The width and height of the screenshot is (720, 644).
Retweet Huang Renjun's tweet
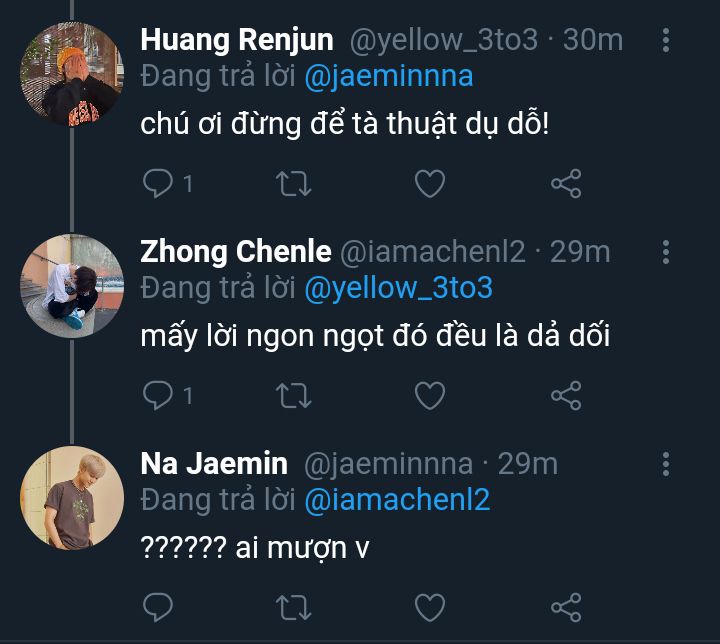[294, 184]
